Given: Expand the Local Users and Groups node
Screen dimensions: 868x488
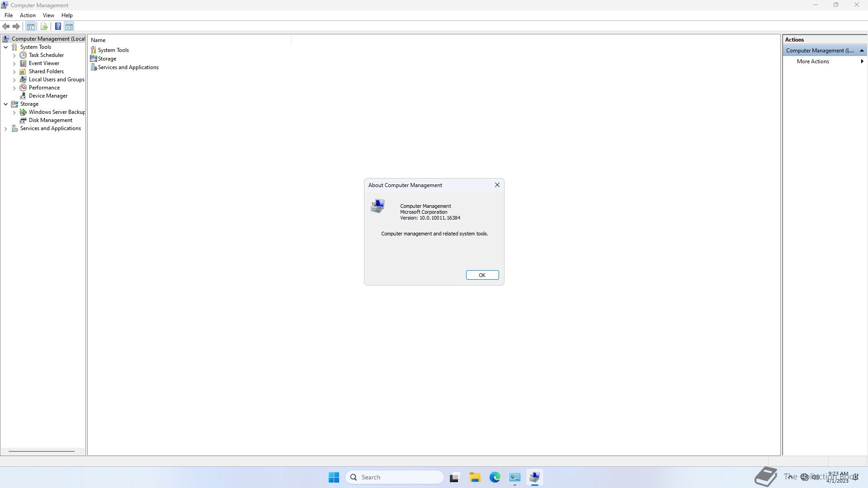Looking at the screenshot, I should click(x=14, y=80).
